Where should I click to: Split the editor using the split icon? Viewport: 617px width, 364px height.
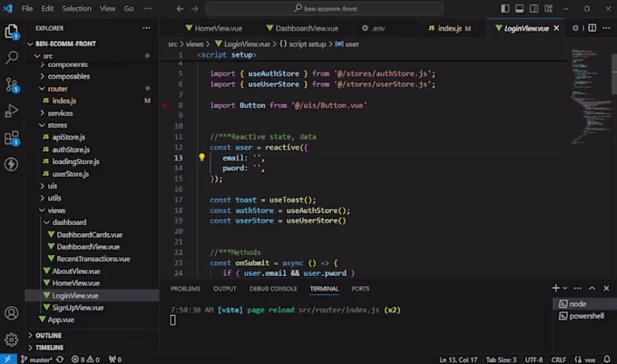pos(592,27)
